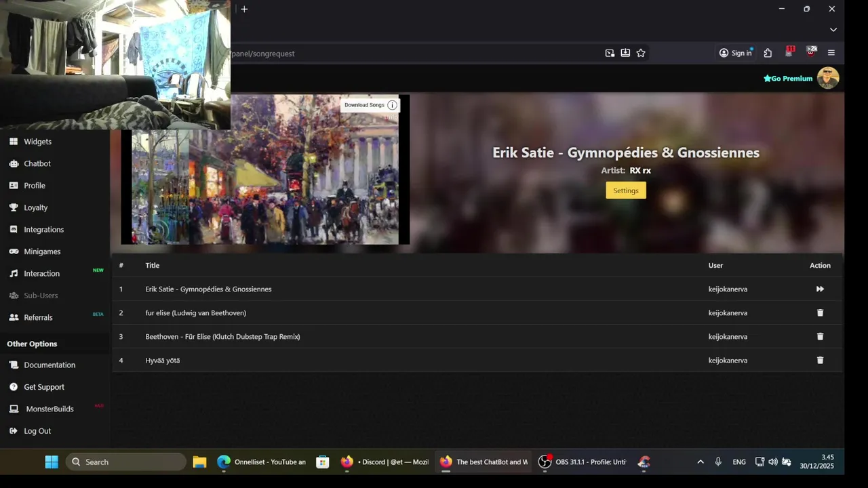Click the Firefox Sign in button
This screenshot has height=488, width=868.
[736, 53]
